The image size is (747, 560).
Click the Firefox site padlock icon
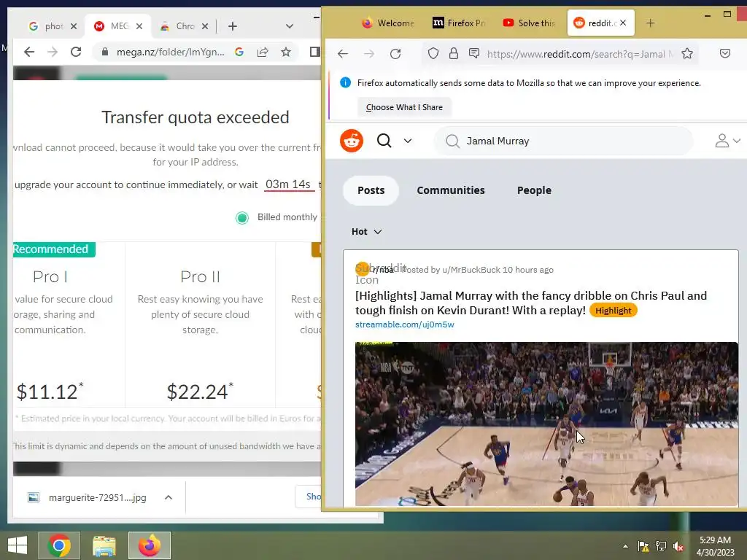click(x=454, y=53)
